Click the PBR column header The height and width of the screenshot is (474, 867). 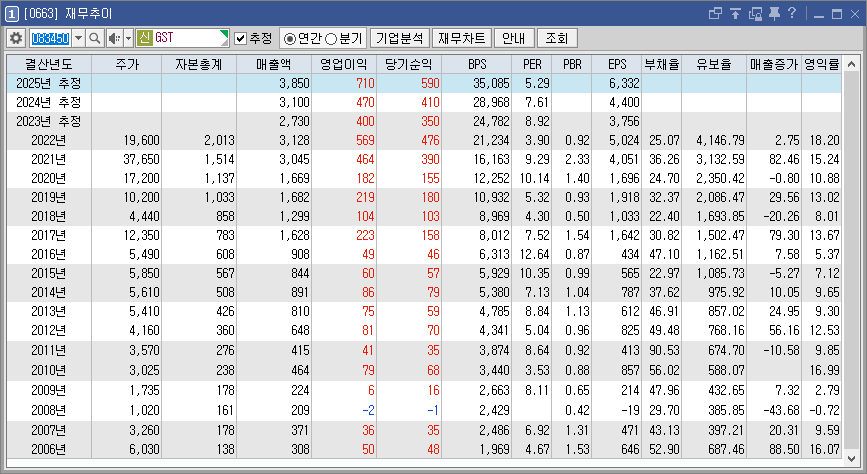coord(572,64)
